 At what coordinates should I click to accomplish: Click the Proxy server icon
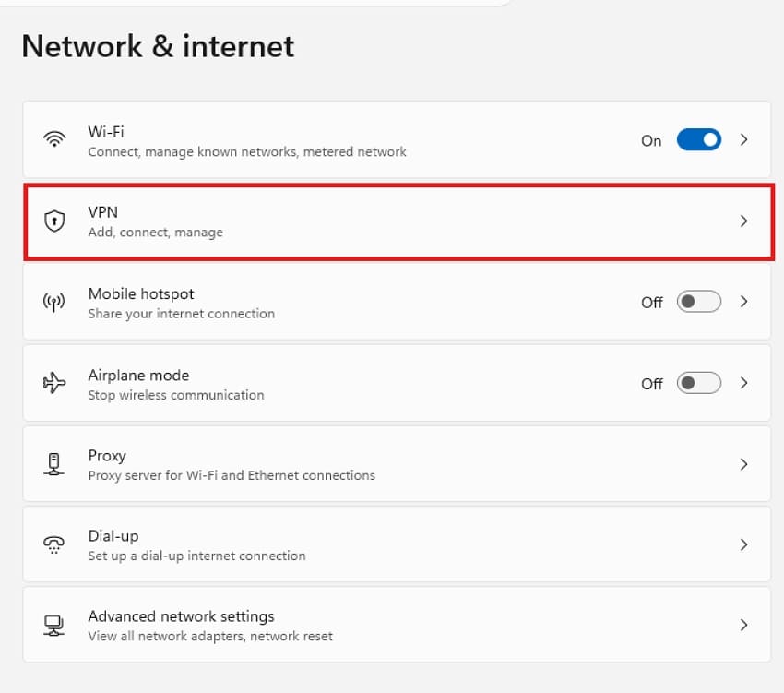tap(54, 464)
